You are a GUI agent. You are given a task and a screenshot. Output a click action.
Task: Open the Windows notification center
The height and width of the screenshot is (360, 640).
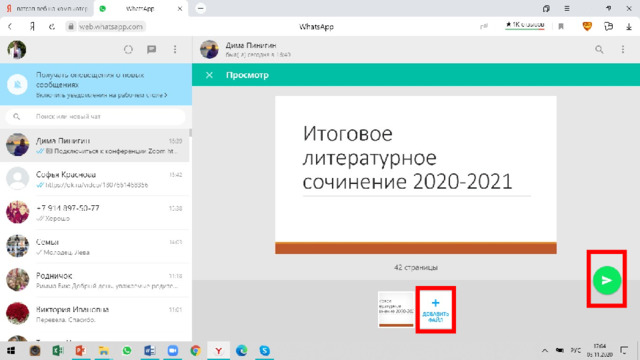pyautogui.click(x=624, y=351)
